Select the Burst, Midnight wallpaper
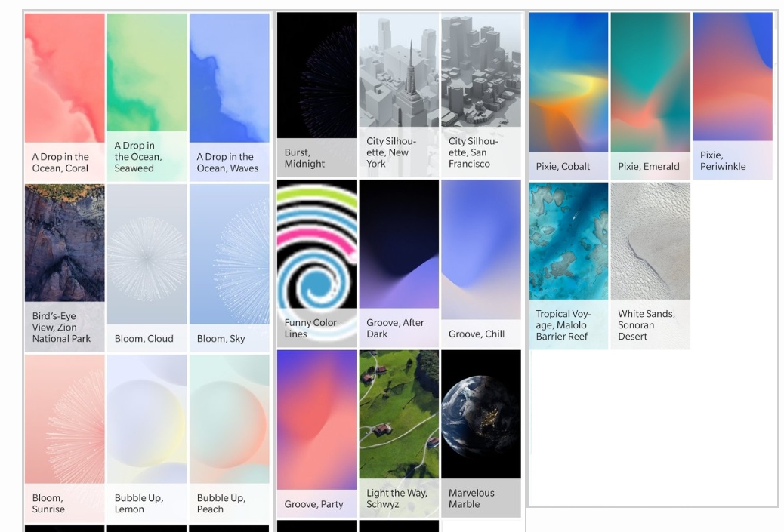The width and height of the screenshot is (784, 532). pos(316,94)
